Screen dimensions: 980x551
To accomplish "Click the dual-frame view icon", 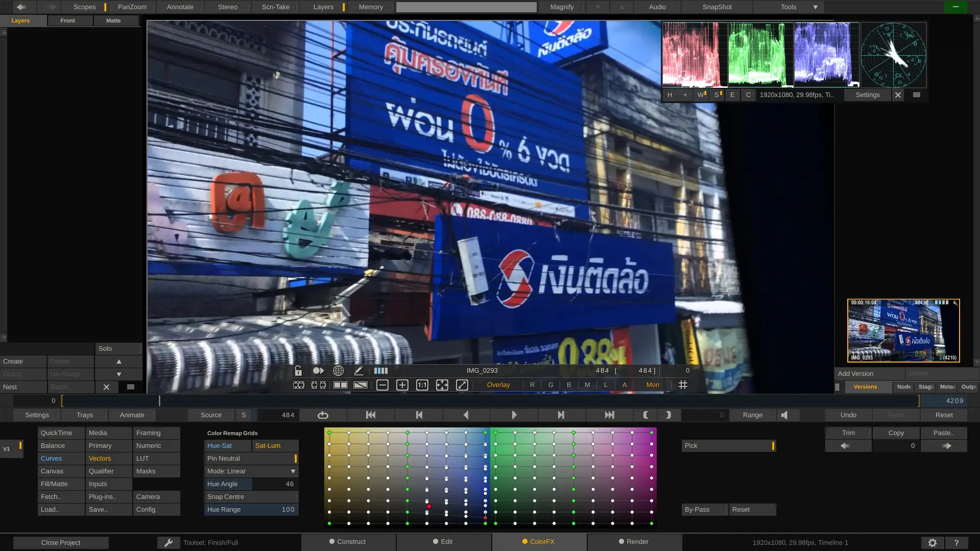I will click(319, 385).
